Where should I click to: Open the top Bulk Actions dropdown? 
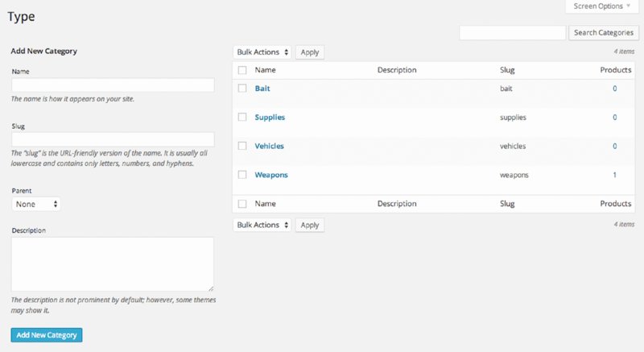[x=262, y=52]
